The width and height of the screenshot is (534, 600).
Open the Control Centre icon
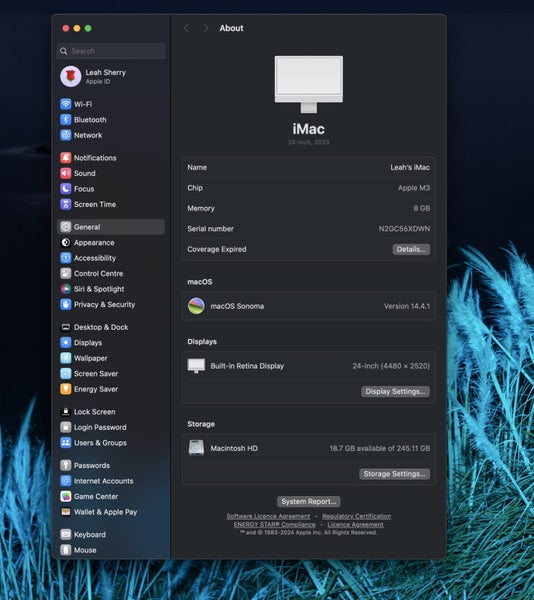click(66, 274)
